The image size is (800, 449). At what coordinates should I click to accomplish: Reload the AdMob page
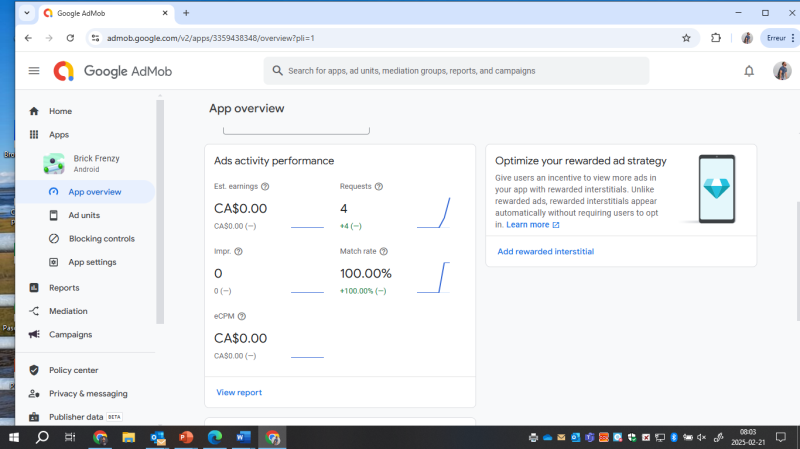point(70,38)
